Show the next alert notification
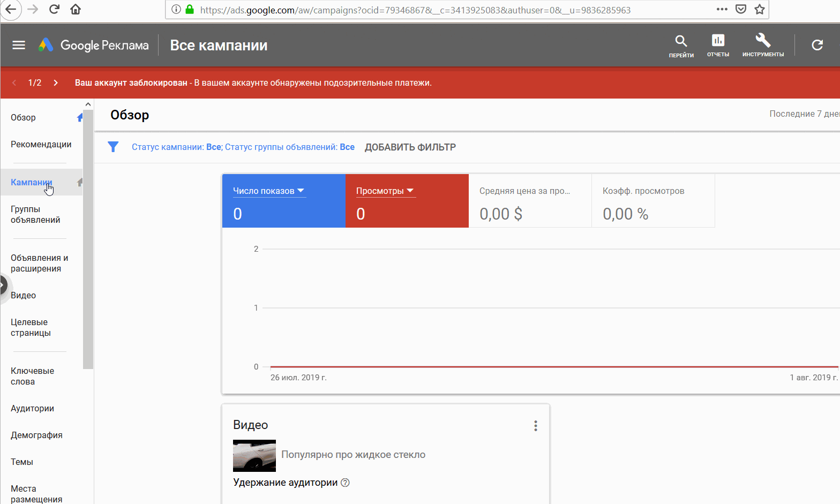 (x=56, y=82)
